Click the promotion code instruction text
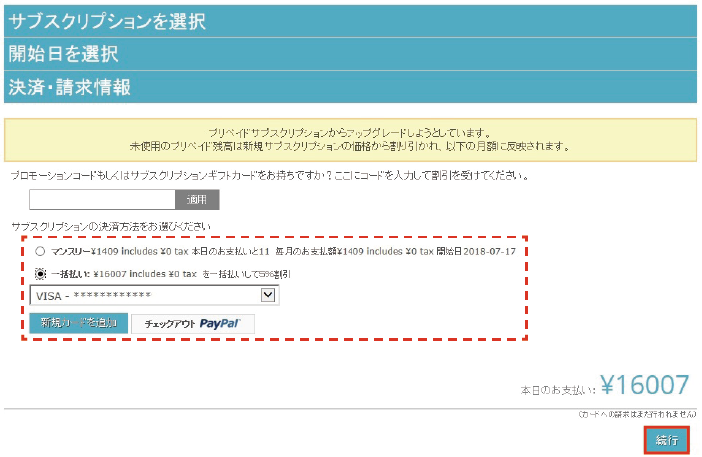The image size is (702, 457). click(270, 175)
